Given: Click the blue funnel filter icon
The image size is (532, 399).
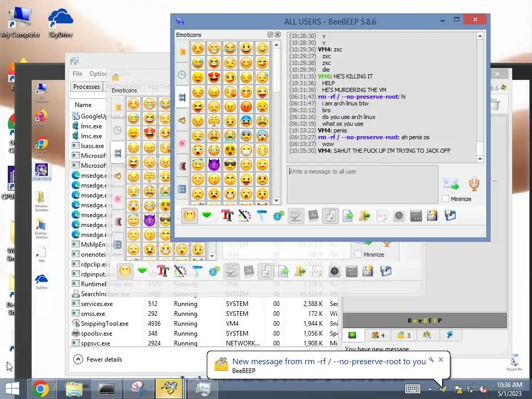Looking at the screenshot, I should coord(262,216).
